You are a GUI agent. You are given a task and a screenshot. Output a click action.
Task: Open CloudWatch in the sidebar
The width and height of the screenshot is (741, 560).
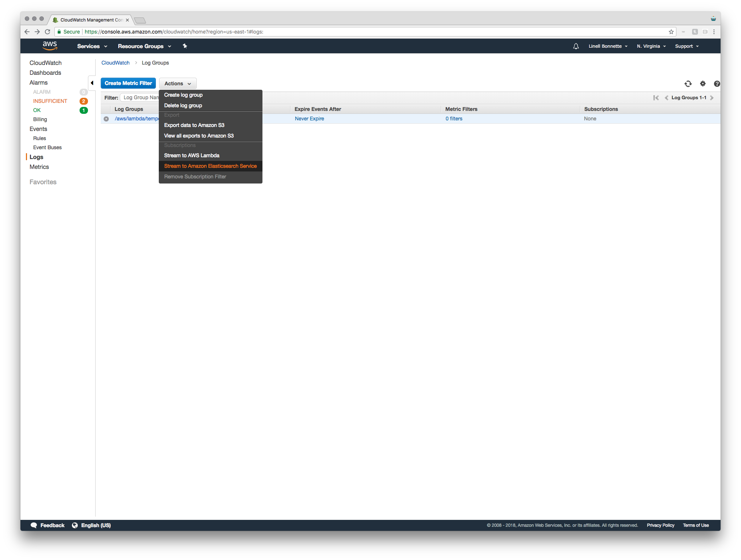(x=46, y=63)
